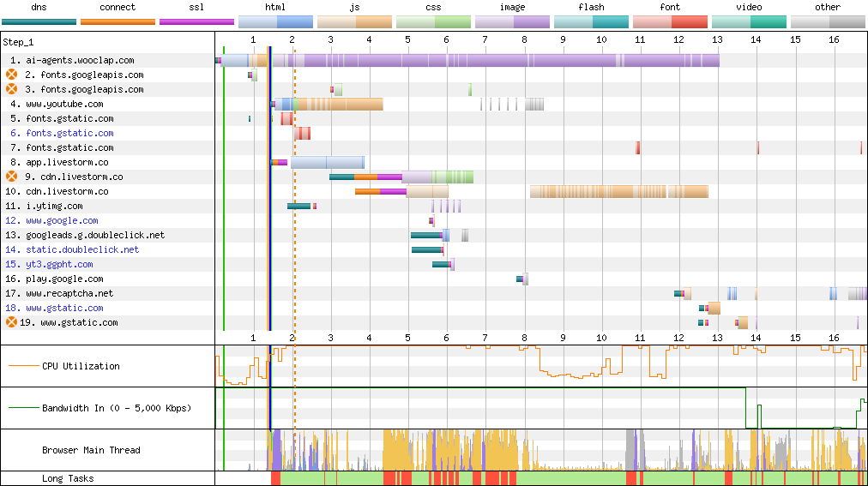
Task: Click the 8 second marker on the top timeline
Action: coord(524,39)
